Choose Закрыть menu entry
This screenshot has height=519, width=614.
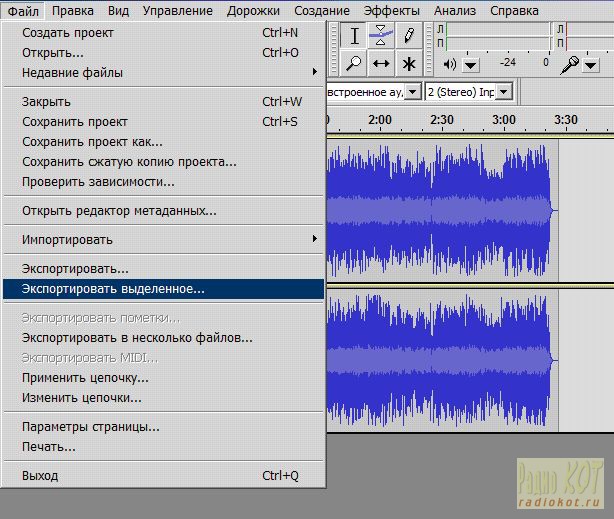click(x=164, y=102)
